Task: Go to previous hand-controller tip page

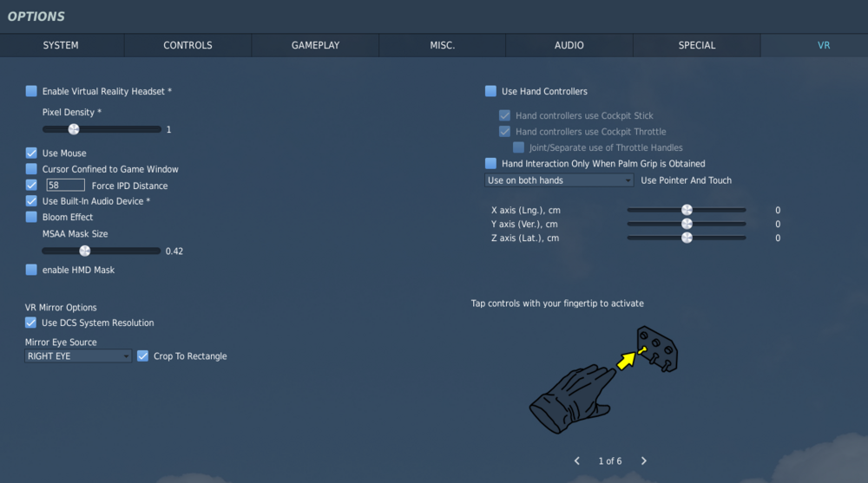Action: coord(577,460)
